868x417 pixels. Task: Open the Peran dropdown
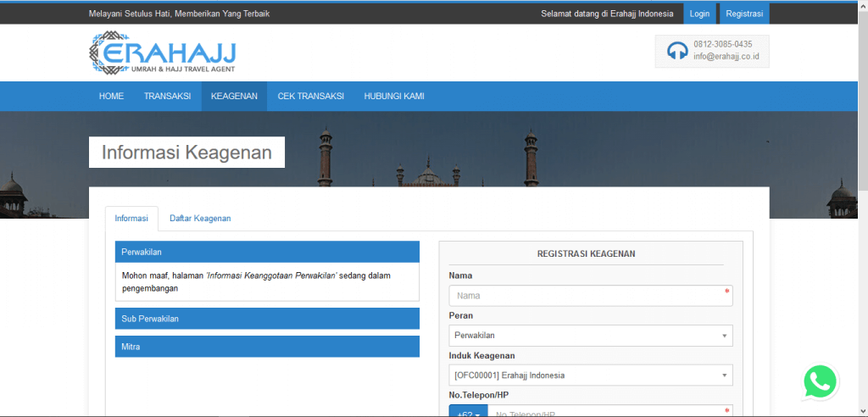coord(590,336)
